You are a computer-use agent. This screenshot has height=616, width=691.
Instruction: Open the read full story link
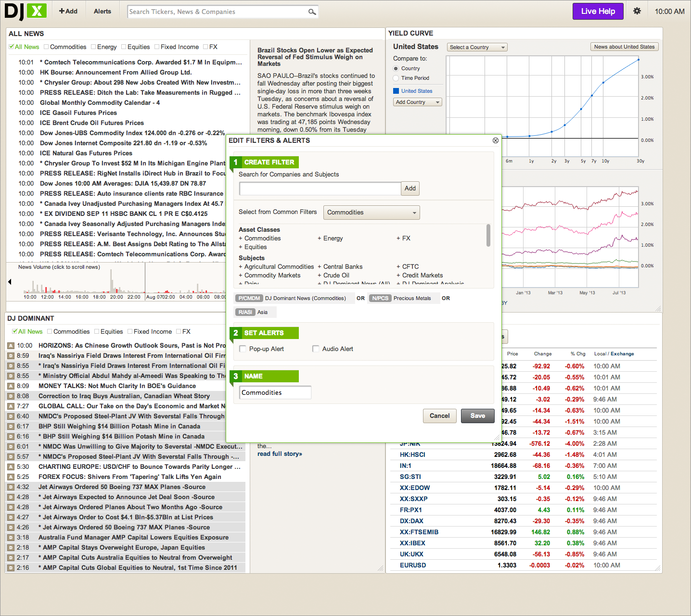click(x=280, y=454)
